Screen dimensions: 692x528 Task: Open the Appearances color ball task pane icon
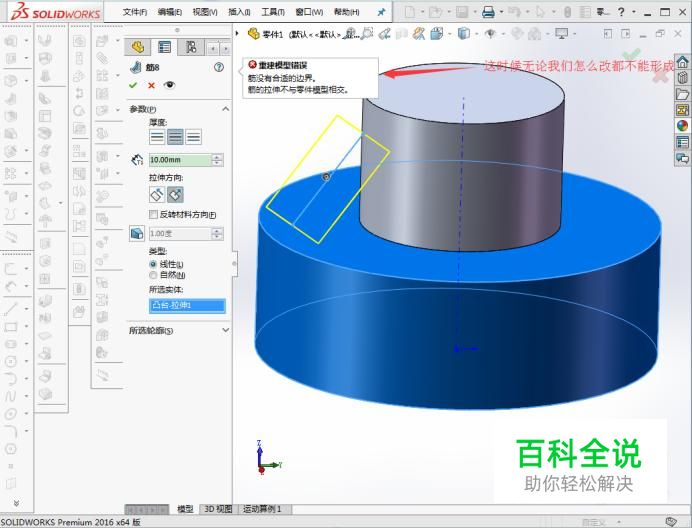click(683, 126)
